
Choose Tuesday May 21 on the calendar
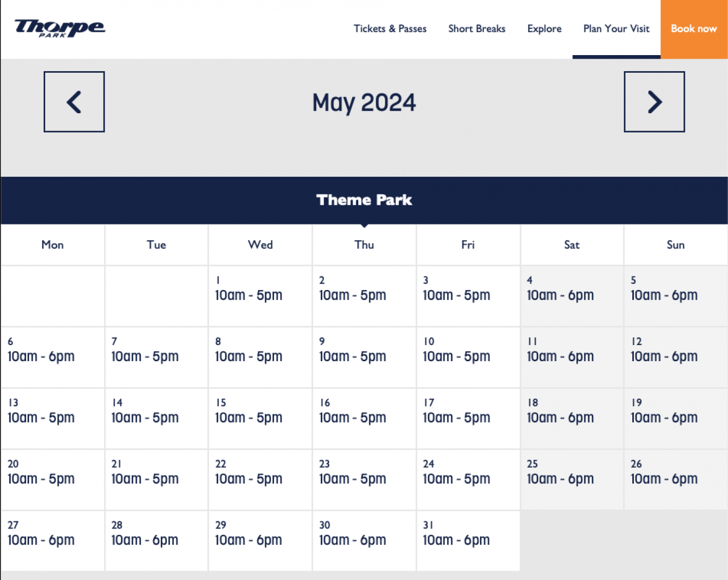tap(156, 480)
